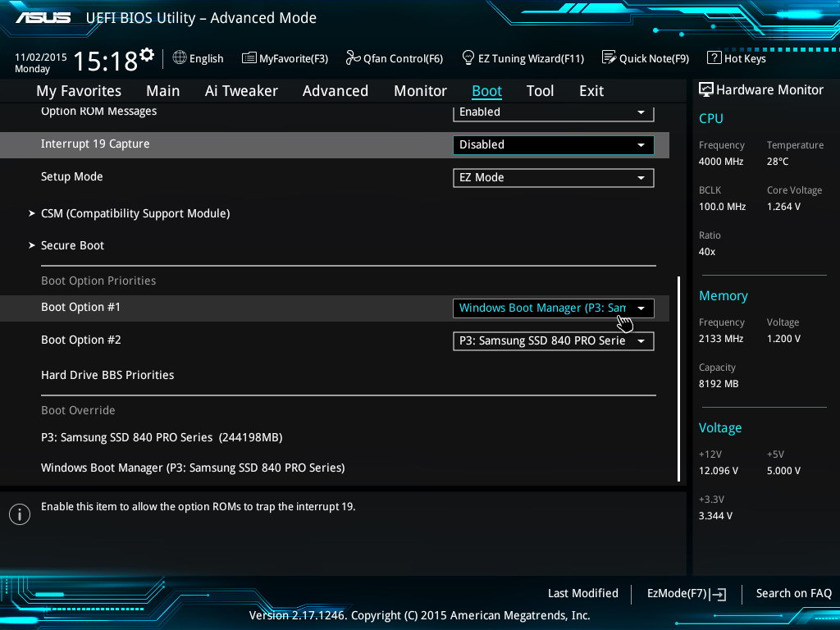Click the globe language icon

(x=180, y=58)
